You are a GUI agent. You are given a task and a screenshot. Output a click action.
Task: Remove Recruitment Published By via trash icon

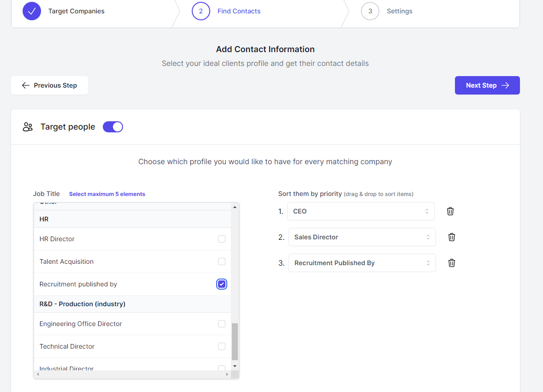[452, 263]
